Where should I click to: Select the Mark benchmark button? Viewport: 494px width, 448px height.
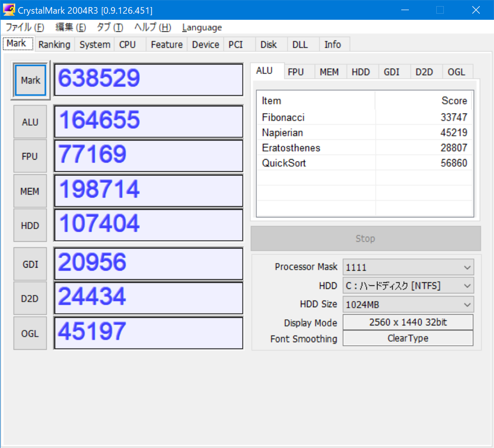click(30, 80)
